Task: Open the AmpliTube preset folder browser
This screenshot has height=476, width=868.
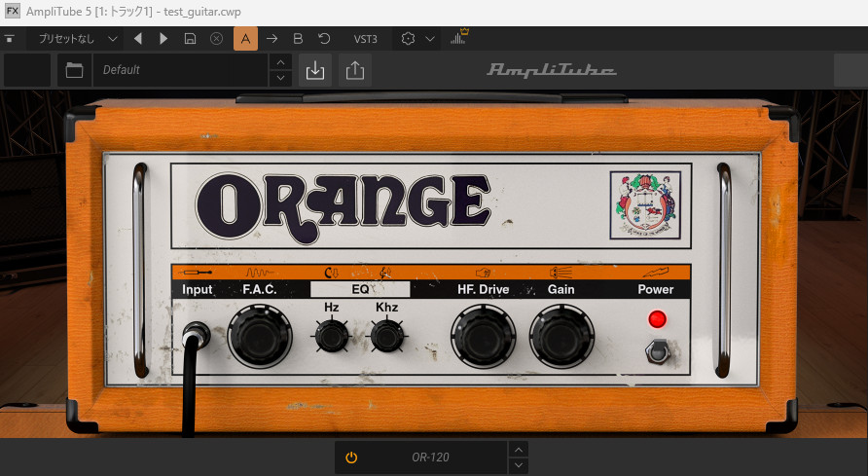Action: tap(74, 70)
